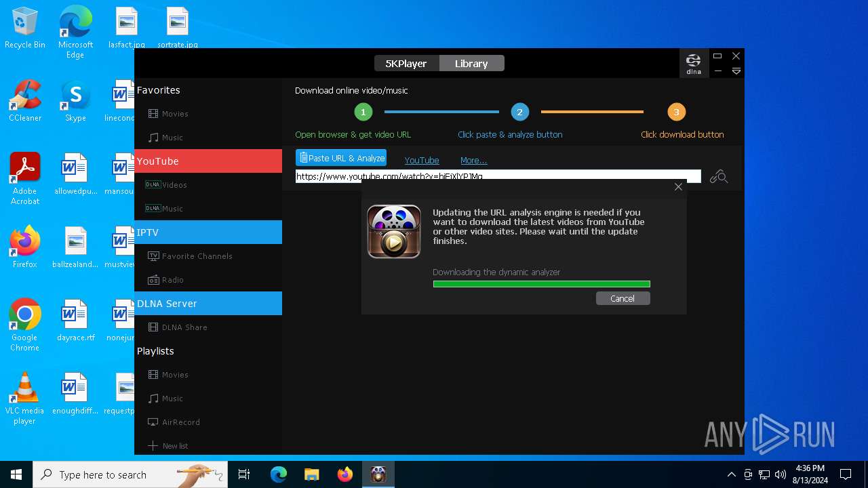Click Favorites heading in sidebar
868x488 pixels.
159,90
